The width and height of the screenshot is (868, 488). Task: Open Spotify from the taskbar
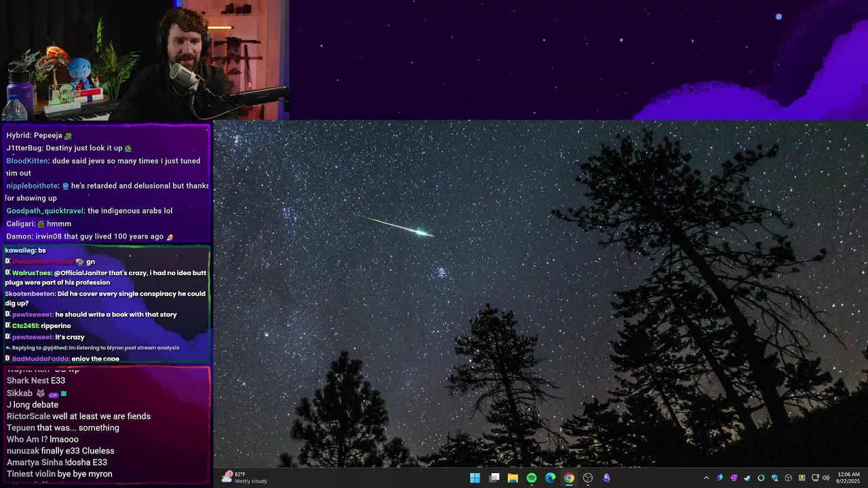tap(532, 478)
